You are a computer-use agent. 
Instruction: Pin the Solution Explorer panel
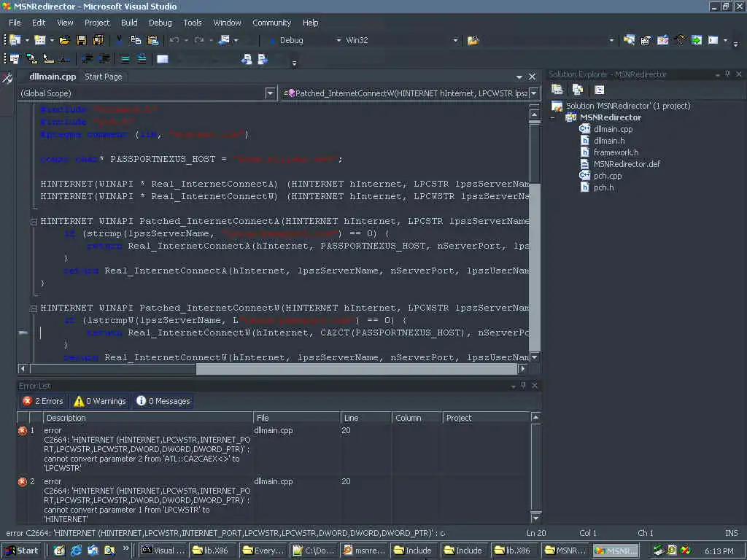727,74
